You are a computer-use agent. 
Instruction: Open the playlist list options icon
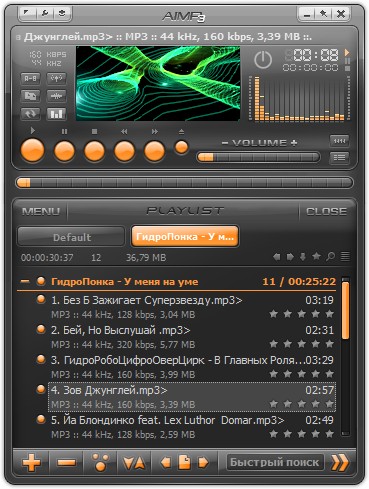point(345,256)
